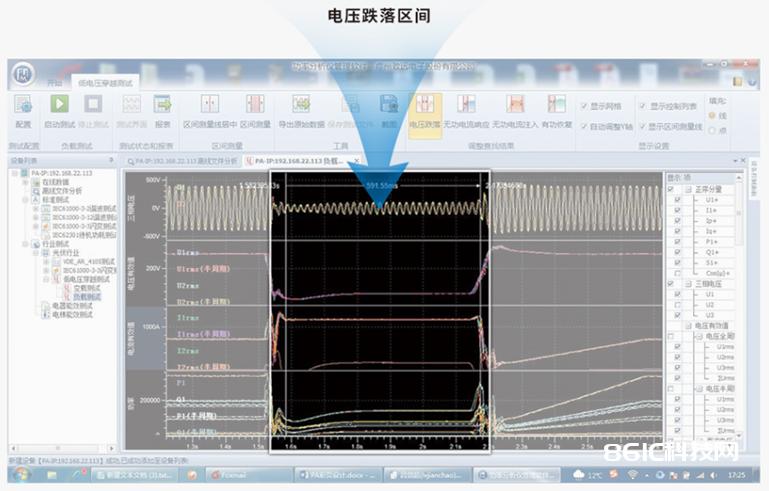
Task: Click the display list vertical scrollbar
Action: coord(739,305)
